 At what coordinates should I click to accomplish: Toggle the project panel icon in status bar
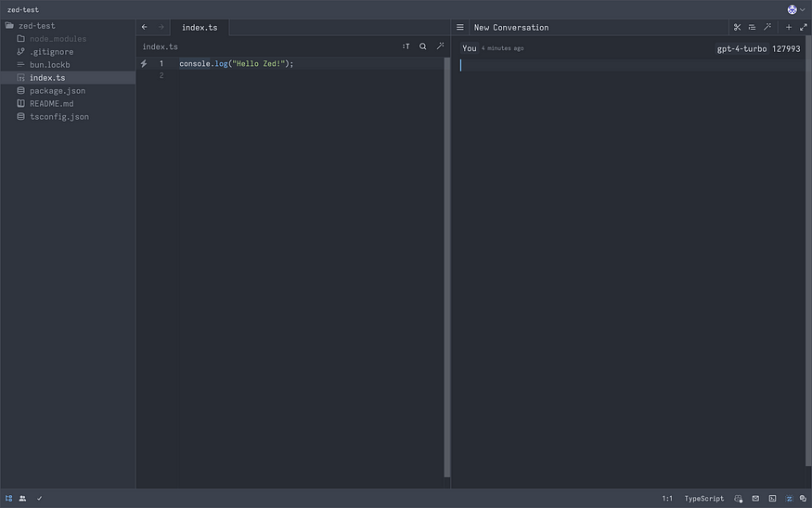point(8,498)
